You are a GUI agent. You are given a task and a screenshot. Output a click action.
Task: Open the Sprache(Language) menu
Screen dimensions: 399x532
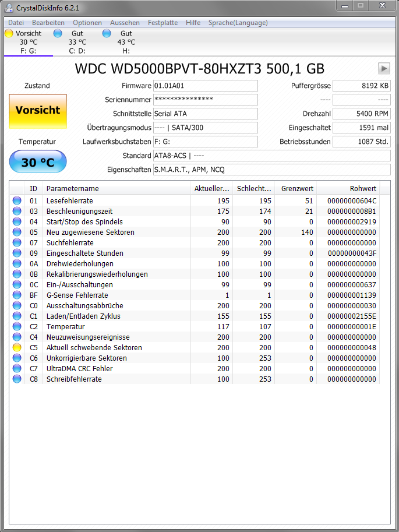click(x=238, y=23)
